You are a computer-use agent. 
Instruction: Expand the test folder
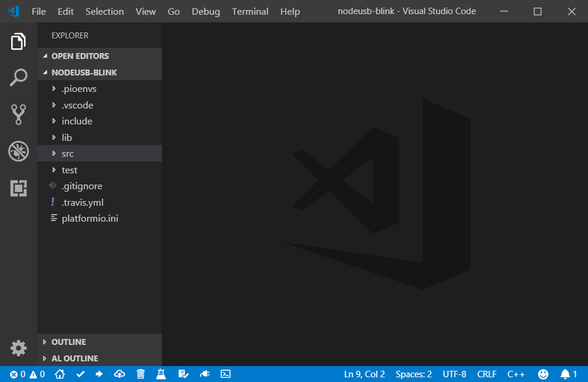[x=100, y=170]
